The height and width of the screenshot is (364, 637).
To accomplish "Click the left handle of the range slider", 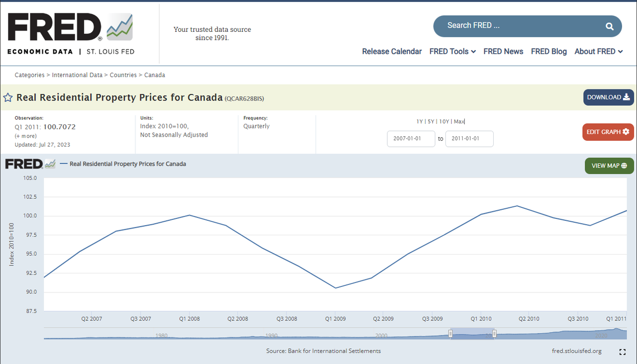I will (x=450, y=334).
